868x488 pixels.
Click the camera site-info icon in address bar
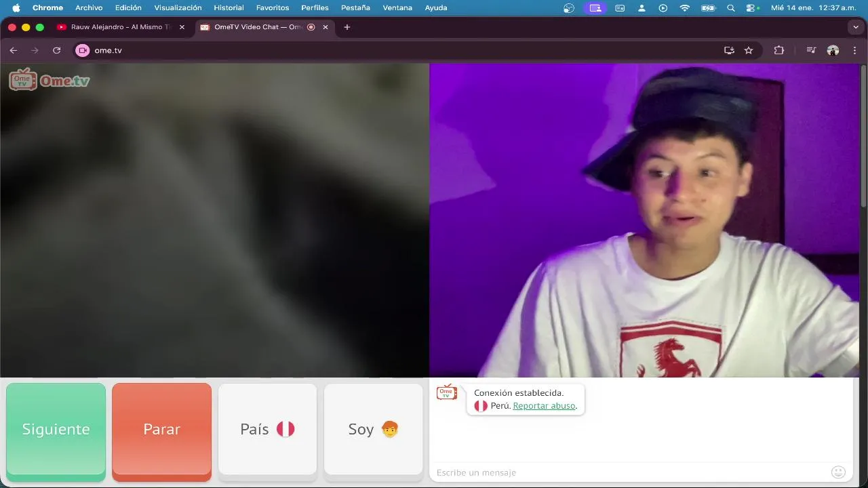pyautogui.click(x=83, y=50)
